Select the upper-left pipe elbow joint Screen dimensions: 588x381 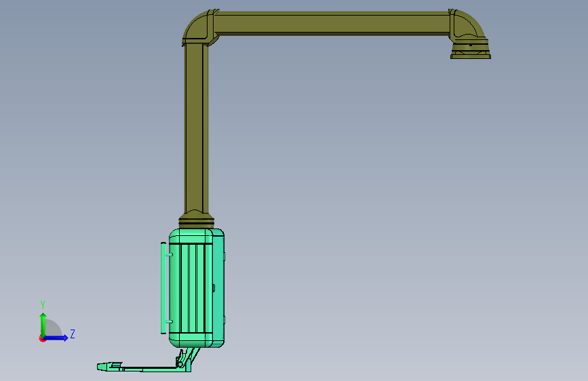pos(199,28)
